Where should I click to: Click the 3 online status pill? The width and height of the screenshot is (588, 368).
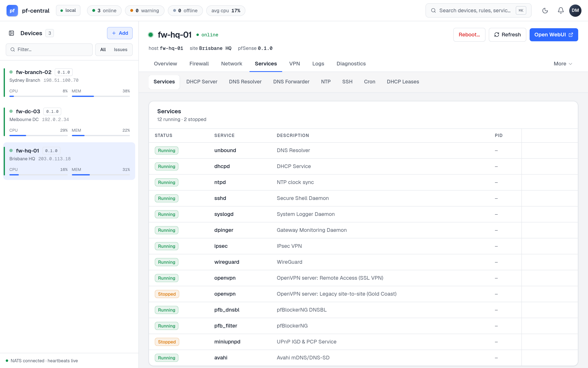pyautogui.click(x=104, y=10)
